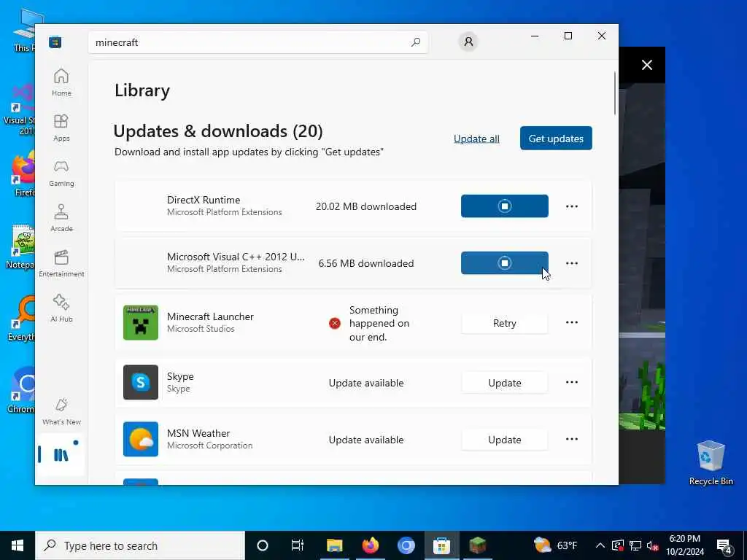Viewport: 747px width, 560px height.
Task: Click the Minecraft Launcher app icon
Action: pyautogui.click(x=141, y=323)
